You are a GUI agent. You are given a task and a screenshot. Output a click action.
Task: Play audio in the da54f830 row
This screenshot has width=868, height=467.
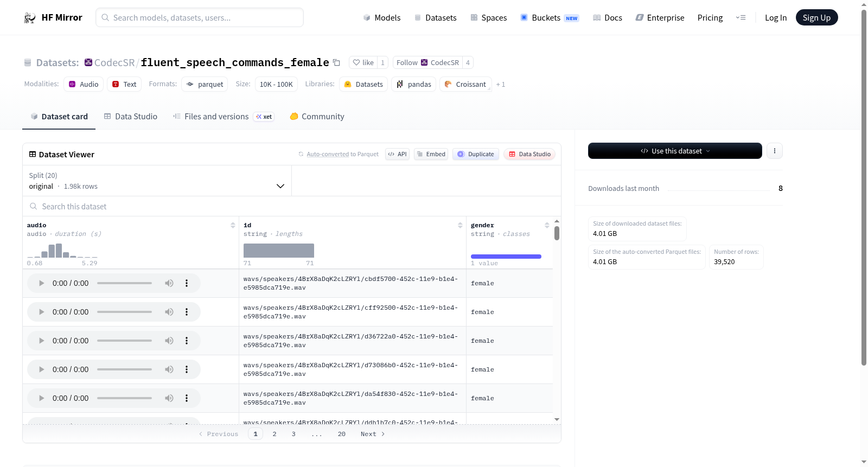[x=41, y=398]
